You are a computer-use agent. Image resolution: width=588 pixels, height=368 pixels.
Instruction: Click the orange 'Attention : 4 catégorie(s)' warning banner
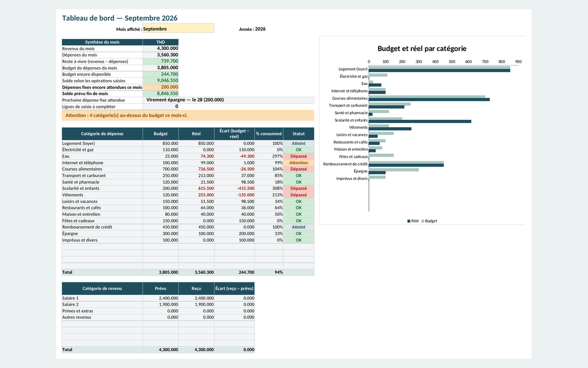pos(188,116)
